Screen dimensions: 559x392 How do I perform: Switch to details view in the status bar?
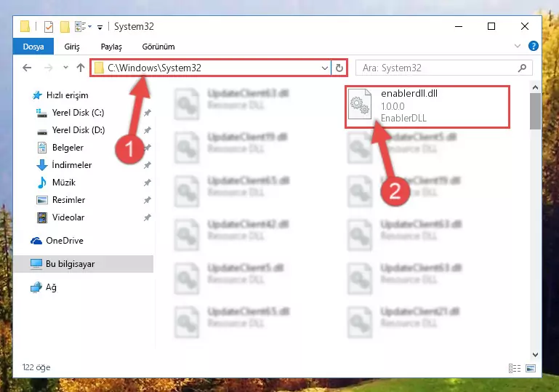point(515,368)
